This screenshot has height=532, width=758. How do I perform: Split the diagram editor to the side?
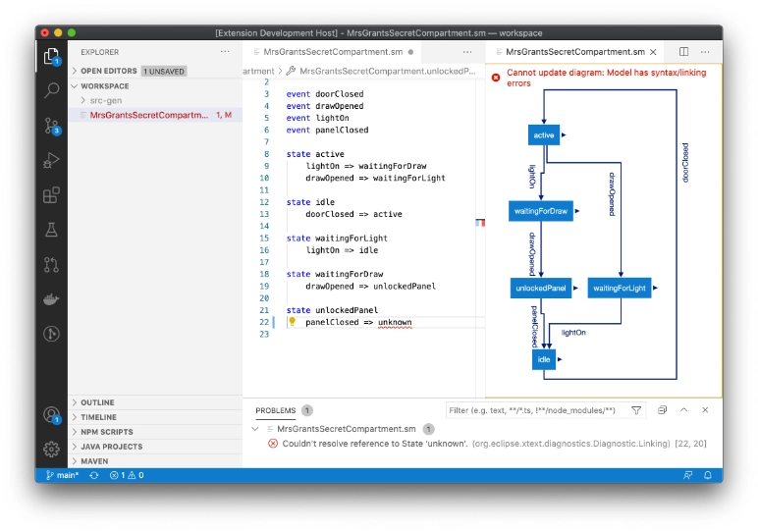coord(683,52)
